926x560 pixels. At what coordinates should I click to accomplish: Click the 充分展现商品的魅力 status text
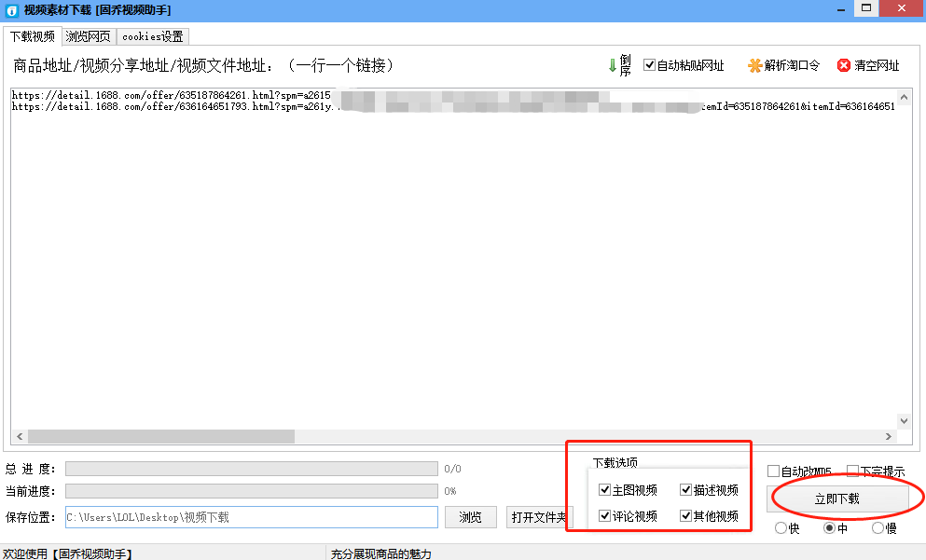click(x=380, y=553)
